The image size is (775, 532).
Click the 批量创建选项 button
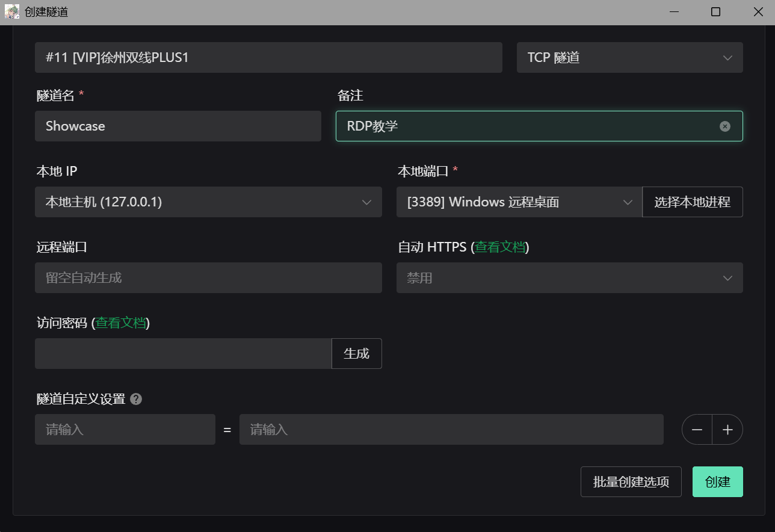click(631, 482)
